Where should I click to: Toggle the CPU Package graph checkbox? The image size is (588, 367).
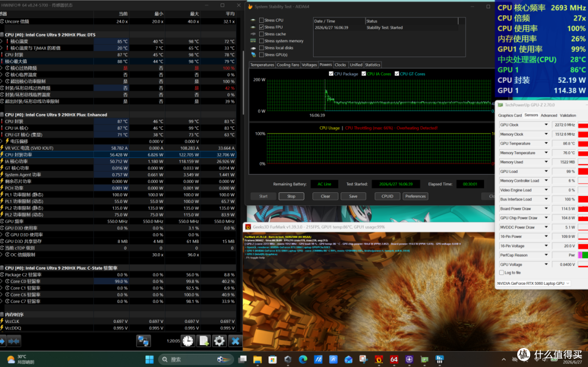[x=331, y=74]
